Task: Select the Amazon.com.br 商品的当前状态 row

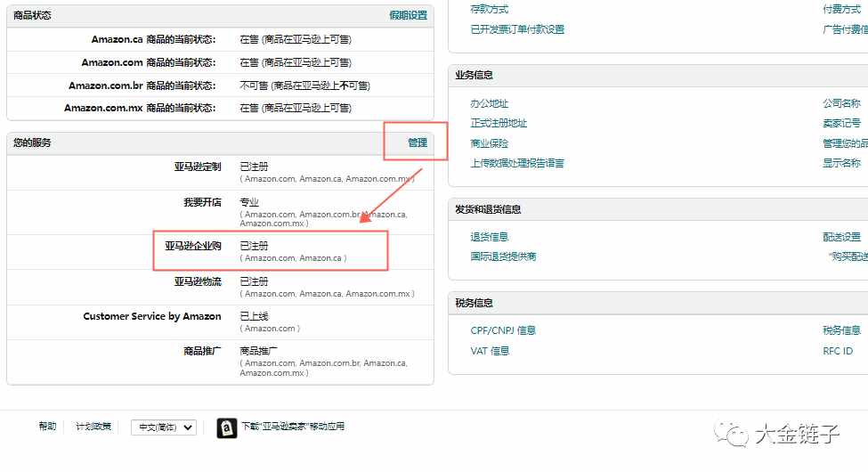Action: pos(220,85)
